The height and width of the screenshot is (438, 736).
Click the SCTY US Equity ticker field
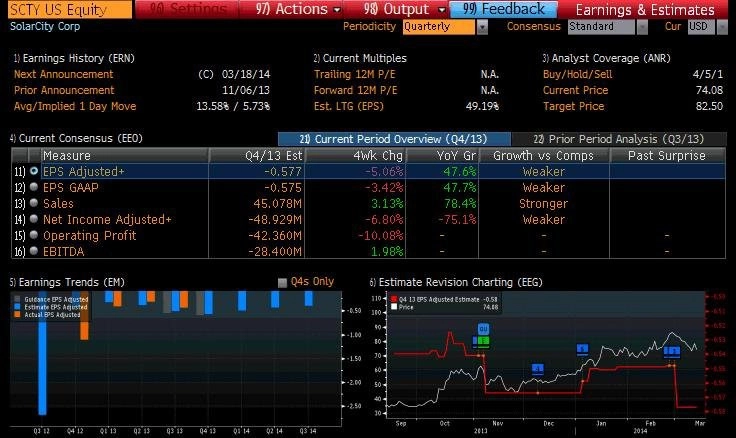pos(70,9)
